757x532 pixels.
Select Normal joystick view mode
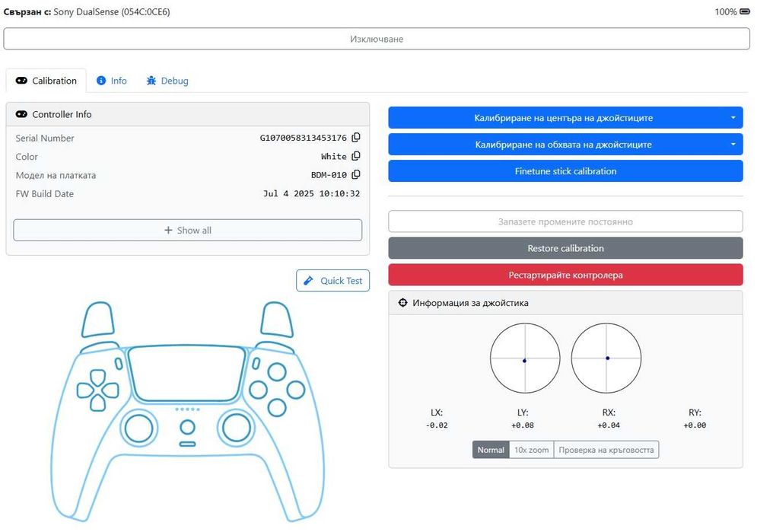[491, 450]
